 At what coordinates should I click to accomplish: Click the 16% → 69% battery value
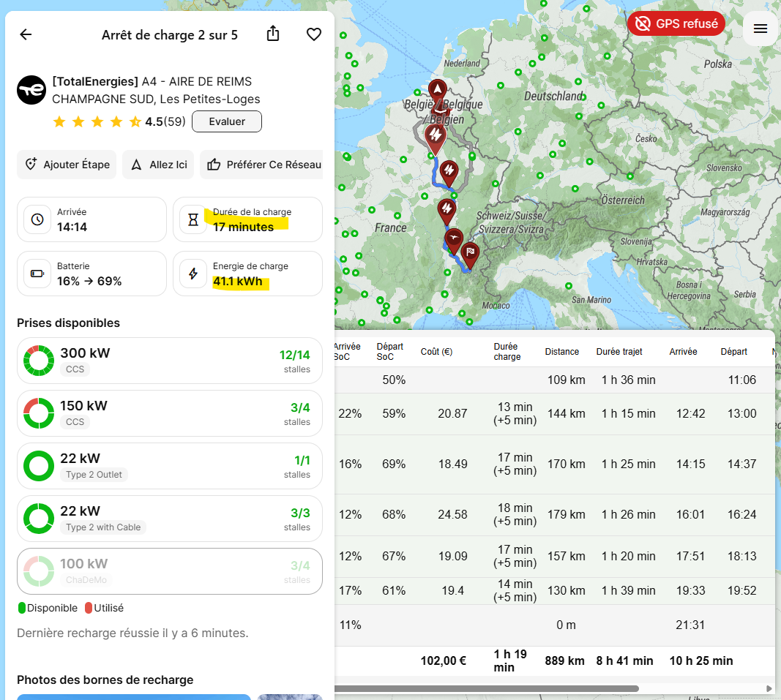pyautogui.click(x=89, y=282)
